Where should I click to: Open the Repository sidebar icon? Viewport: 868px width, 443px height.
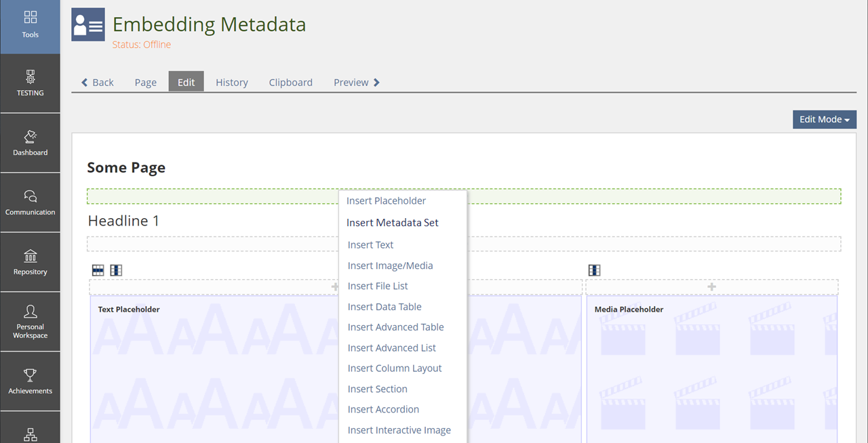[x=30, y=261]
